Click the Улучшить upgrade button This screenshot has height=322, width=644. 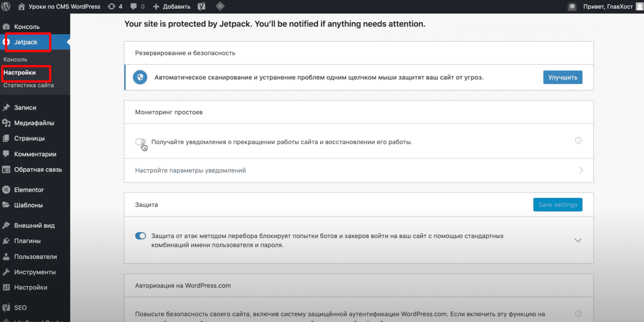562,77
